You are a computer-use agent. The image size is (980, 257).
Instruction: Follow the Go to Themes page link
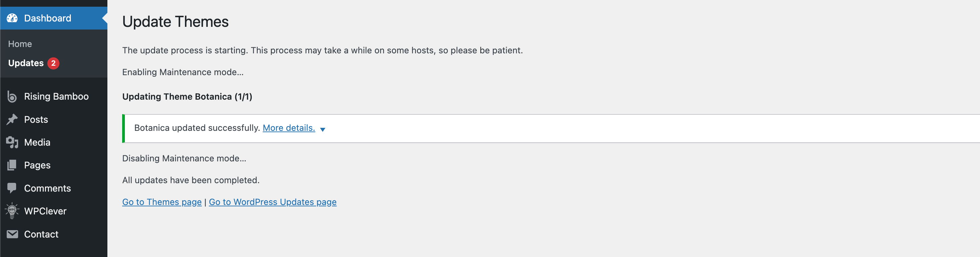click(x=162, y=202)
